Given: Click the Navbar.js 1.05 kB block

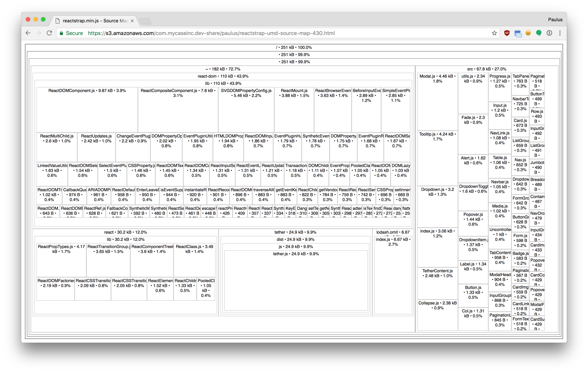Looking at the screenshot, I should click(500, 190).
